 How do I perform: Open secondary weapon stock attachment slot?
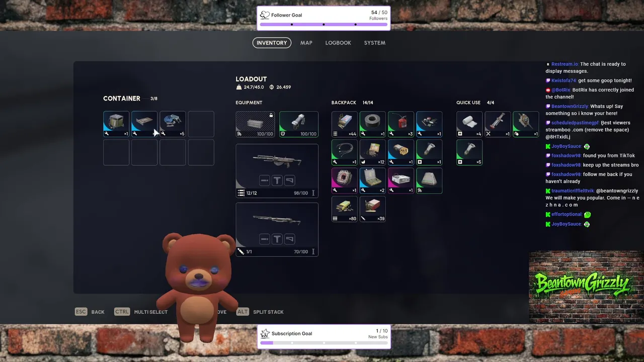click(289, 239)
